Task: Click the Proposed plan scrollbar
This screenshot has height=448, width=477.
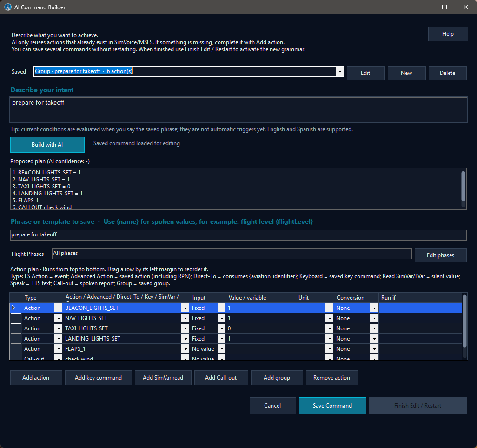Action: [x=463, y=186]
